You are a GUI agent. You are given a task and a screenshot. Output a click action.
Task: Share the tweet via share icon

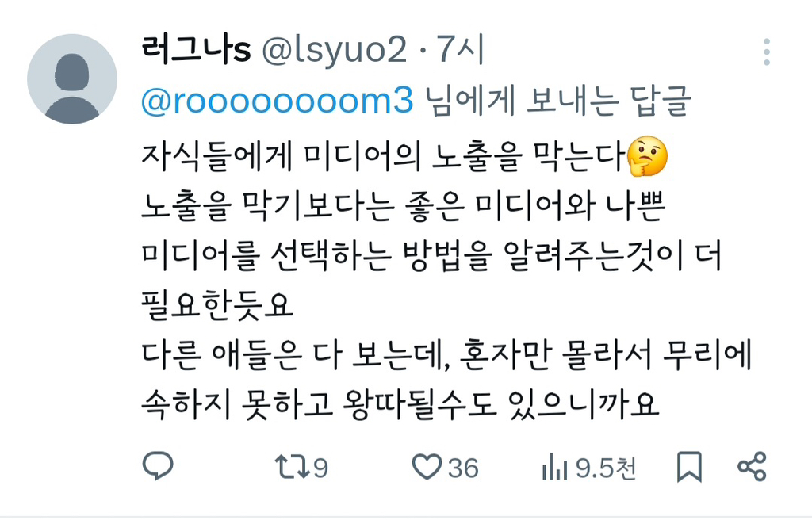(752, 466)
